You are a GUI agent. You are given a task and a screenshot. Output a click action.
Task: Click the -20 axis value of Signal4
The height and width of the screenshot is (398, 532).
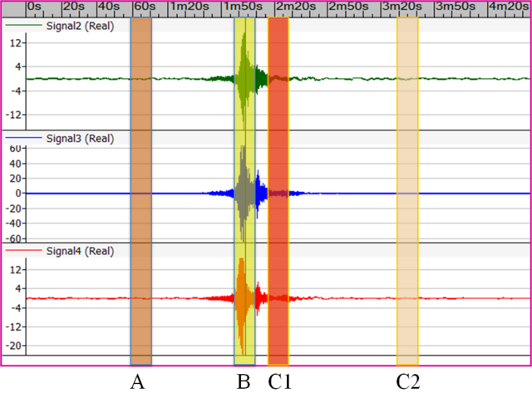pos(13,346)
